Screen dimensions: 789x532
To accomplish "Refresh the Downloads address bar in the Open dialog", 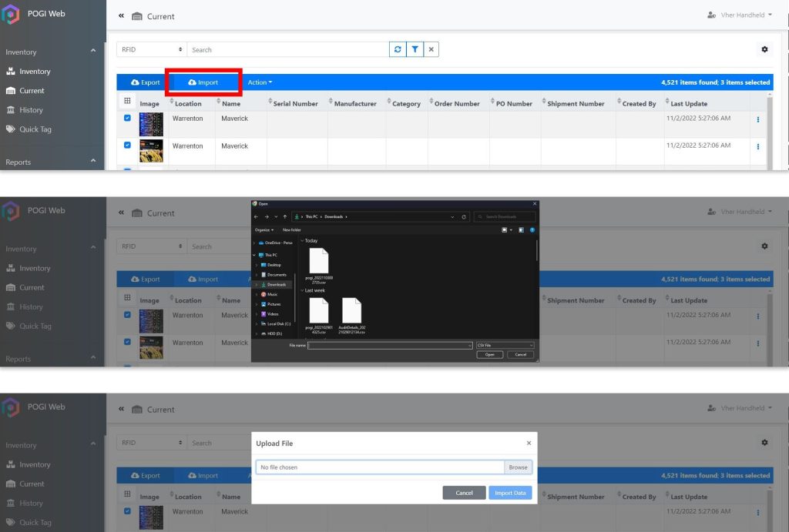I will (x=464, y=217).
